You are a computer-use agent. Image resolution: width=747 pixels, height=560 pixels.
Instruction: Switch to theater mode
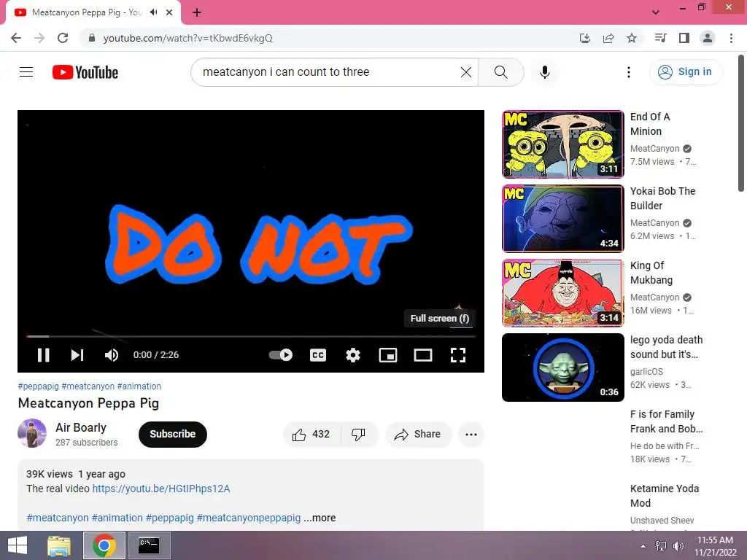(423, 355)
